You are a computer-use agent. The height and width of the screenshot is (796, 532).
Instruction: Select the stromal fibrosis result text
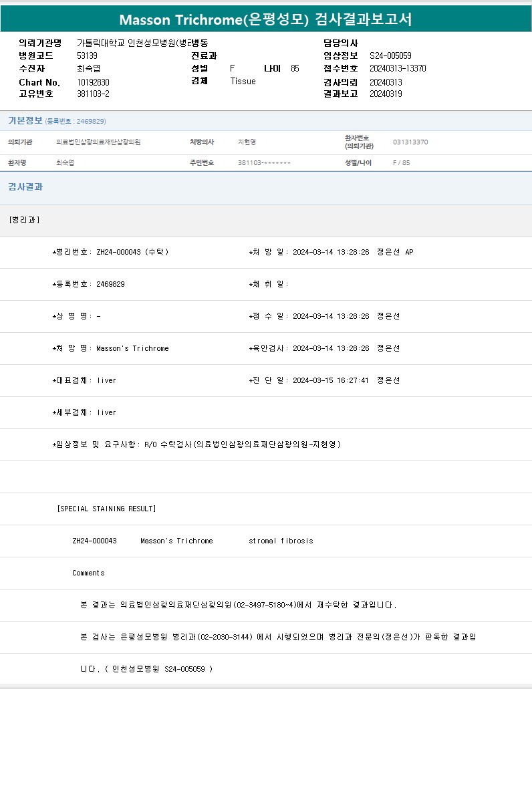coord(281,541)
